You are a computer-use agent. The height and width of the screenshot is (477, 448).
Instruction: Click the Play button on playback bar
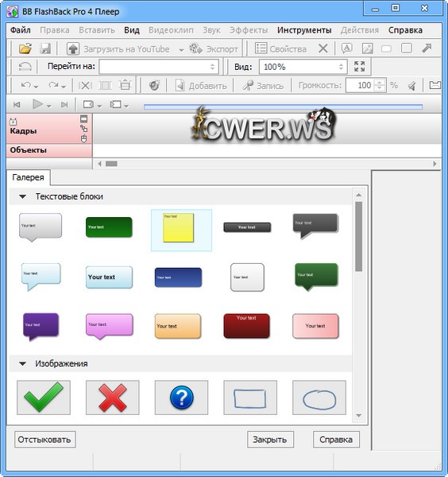37,104
